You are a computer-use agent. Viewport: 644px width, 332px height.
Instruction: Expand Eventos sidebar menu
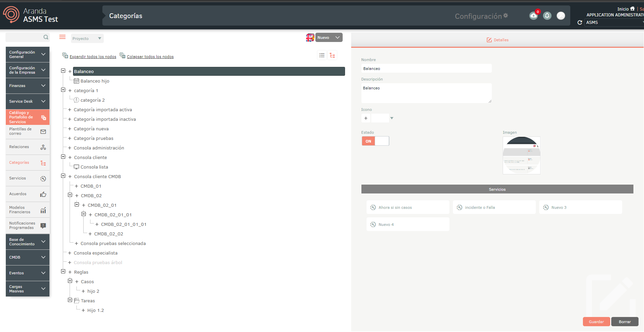(28, 273)
